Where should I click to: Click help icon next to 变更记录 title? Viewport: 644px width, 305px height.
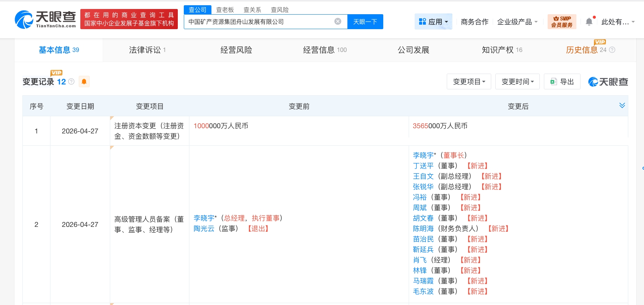pyautogui.click(x=71, y=81)
